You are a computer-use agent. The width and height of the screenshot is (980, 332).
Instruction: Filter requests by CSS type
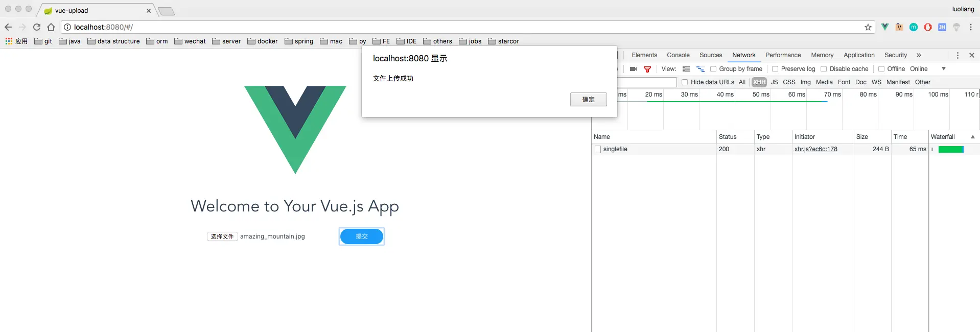click(789, 82)
